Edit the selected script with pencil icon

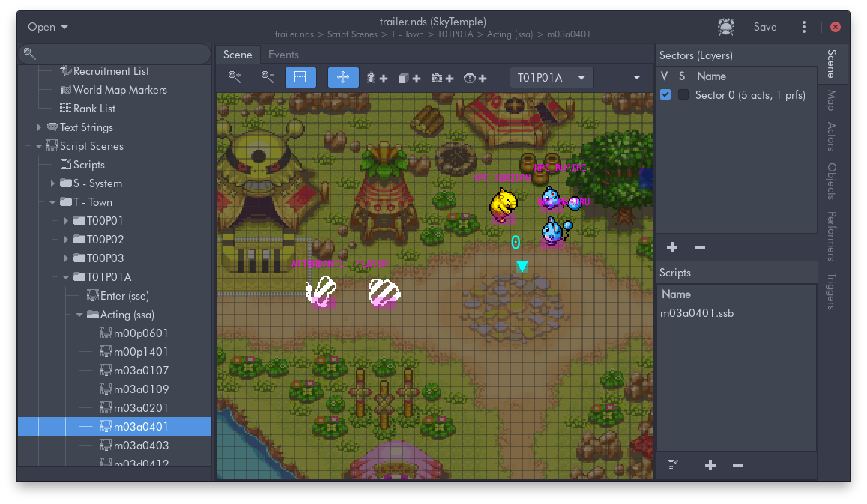672,465
